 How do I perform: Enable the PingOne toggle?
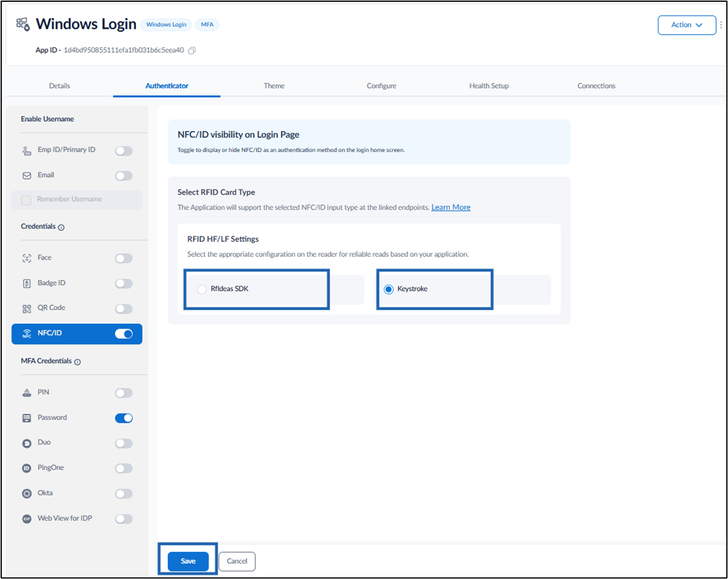click(x=123, y=468)
